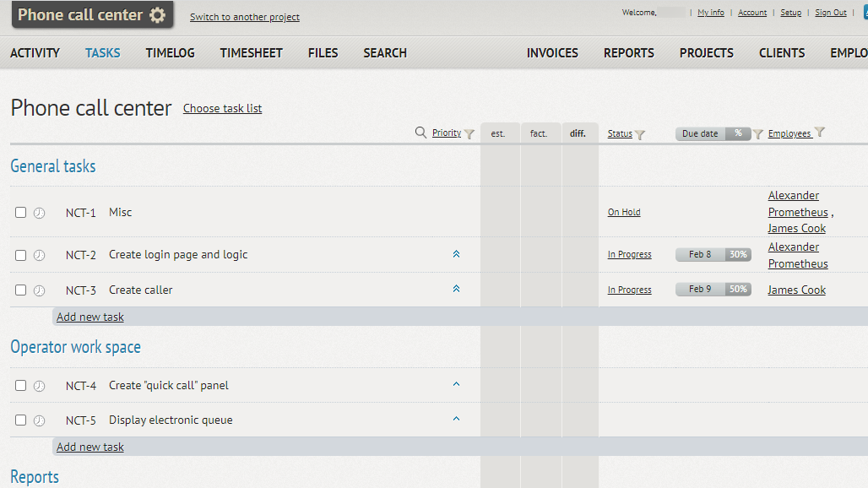This screenshot has height=488, width=868.
Task: Switch to the TIMELOG tab
Action: (170, 53)
